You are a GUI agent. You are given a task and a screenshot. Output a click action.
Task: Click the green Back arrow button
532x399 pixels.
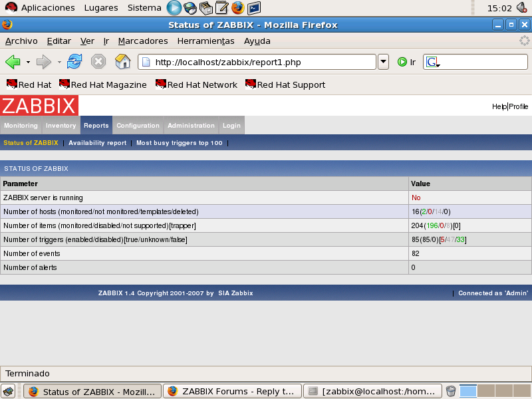[x=13, y=62]
